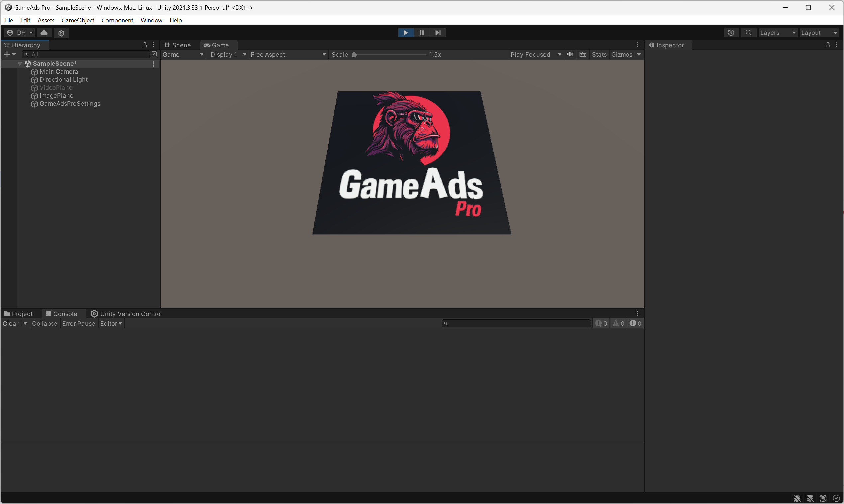
Task: Lock the Hierarchy panel
Action: click(x=144, y=45)
